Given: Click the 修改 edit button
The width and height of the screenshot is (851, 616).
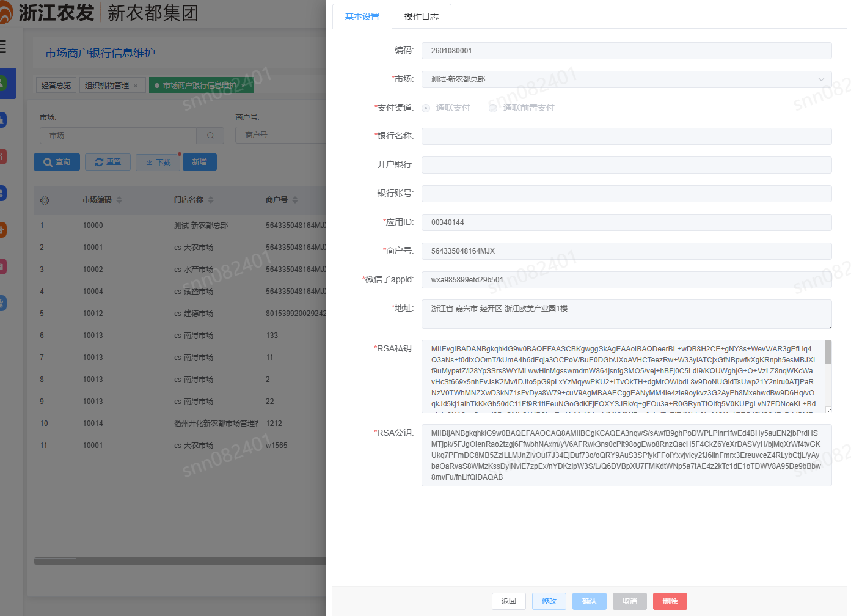Looking at the screenshot, I should 549,601.
